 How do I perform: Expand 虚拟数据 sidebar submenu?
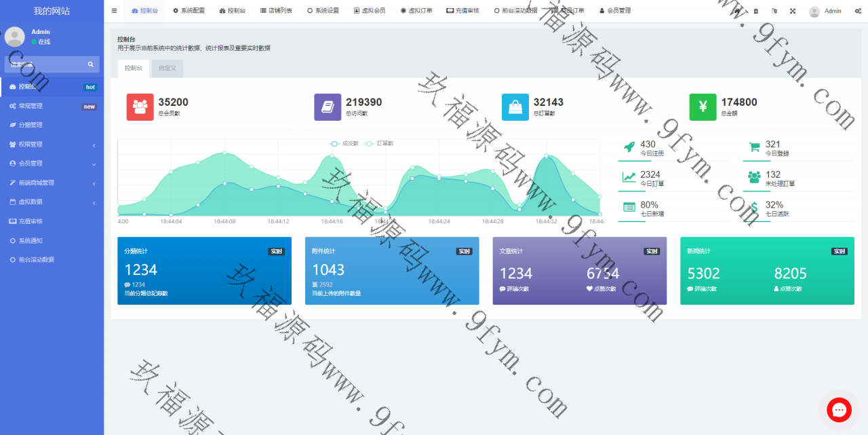click(x=52, y=202)
